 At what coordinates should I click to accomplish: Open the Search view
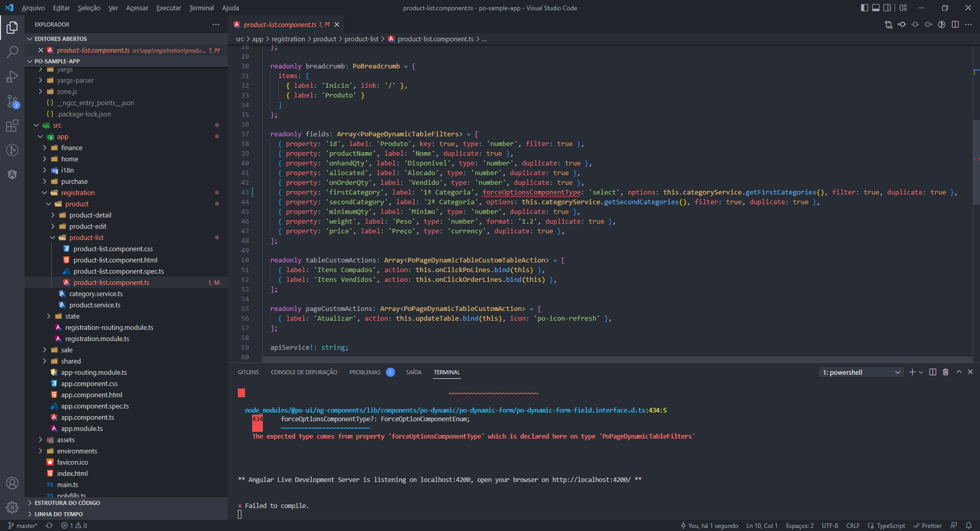point(12,52)
